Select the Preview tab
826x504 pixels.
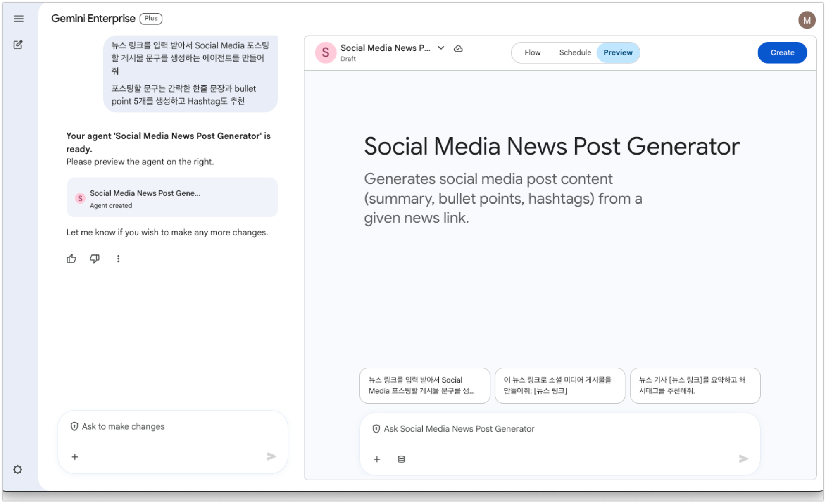pos(618,52)
